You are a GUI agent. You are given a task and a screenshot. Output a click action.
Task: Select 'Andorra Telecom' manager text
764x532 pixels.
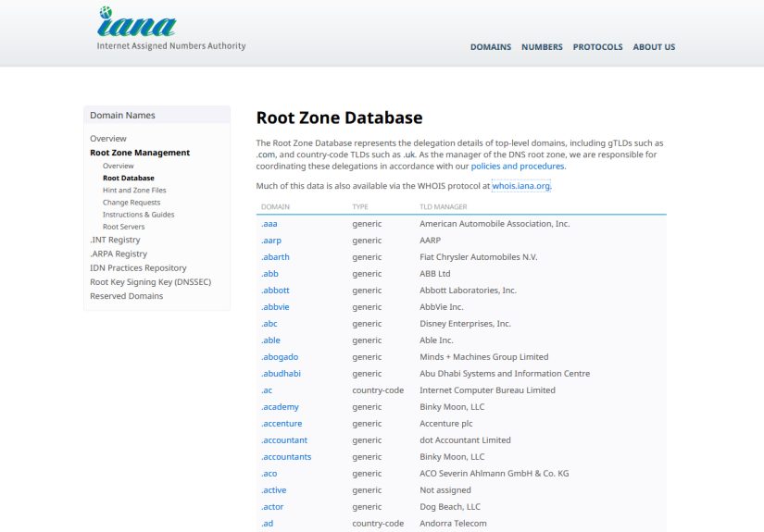click(453, 524)
